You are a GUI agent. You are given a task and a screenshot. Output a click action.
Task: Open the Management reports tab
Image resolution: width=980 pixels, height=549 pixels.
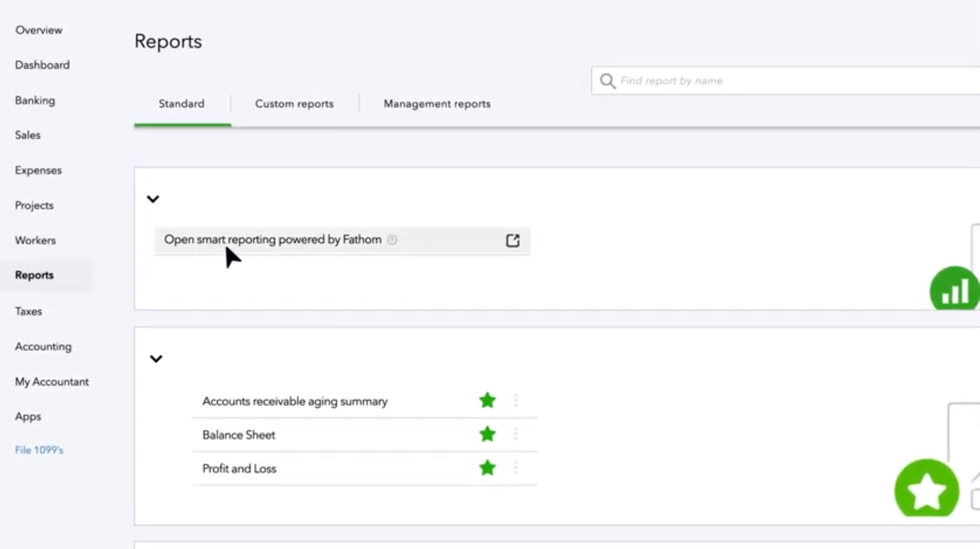click(437, 104)
